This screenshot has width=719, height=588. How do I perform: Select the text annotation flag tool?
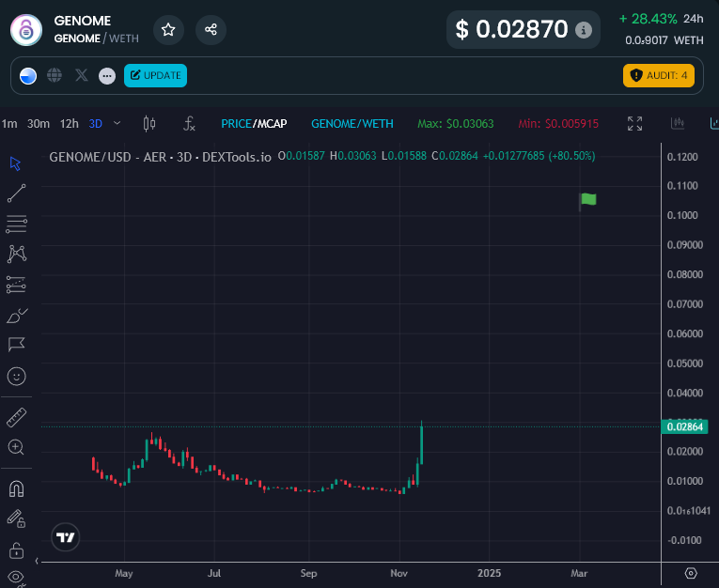(x=17, y=345)
